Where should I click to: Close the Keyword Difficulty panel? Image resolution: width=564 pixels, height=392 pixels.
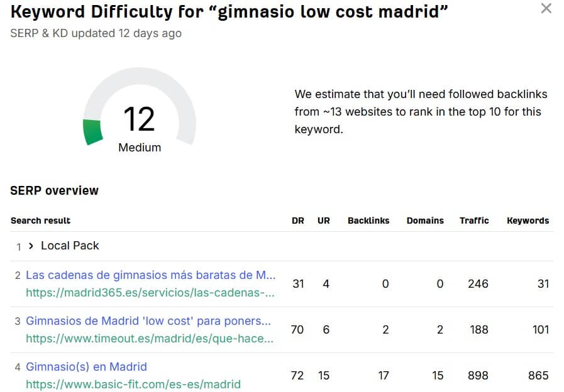[x=546, y=9]
